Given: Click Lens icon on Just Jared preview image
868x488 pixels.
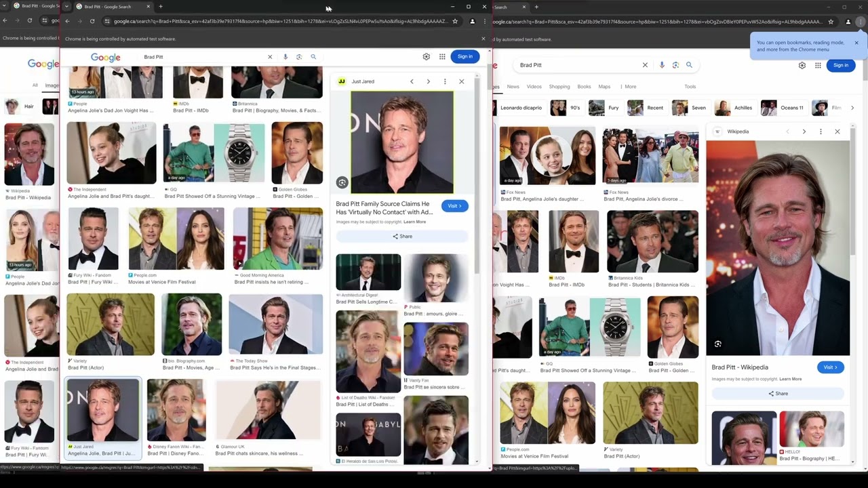Looking at the screenshot, I should pyautogui.click(x=342, y=183).
